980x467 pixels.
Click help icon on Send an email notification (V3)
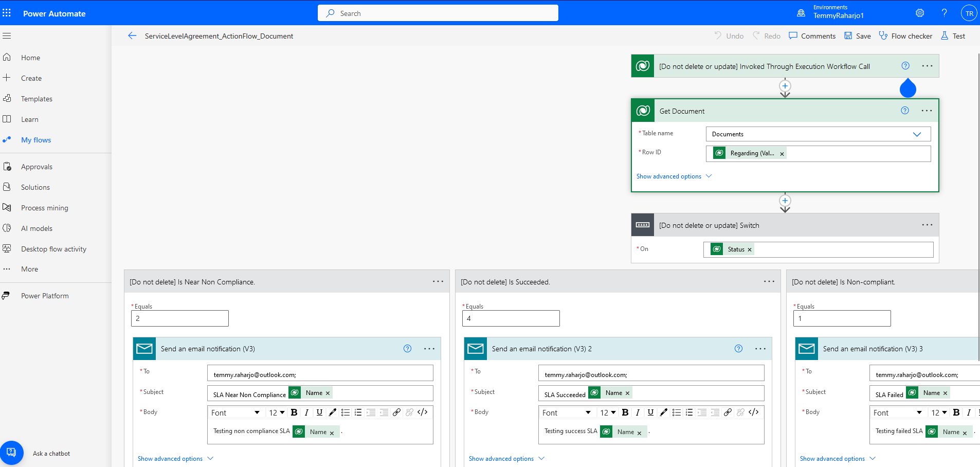(x=407, y=349)
